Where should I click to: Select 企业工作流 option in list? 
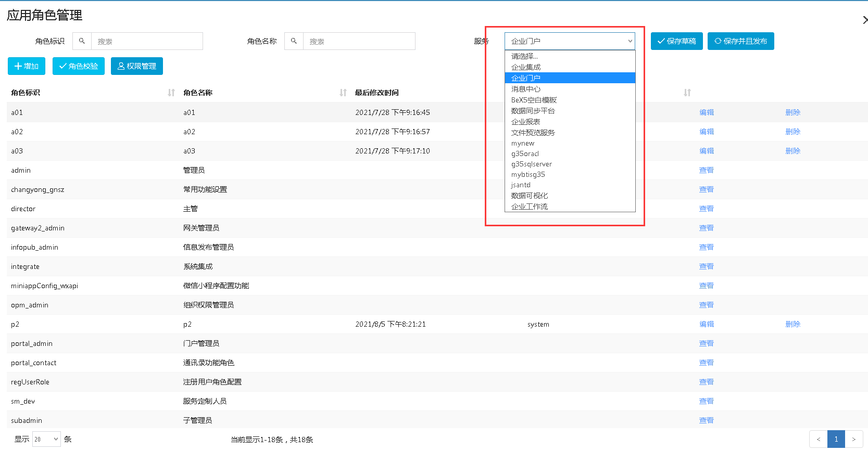[530, 207]
